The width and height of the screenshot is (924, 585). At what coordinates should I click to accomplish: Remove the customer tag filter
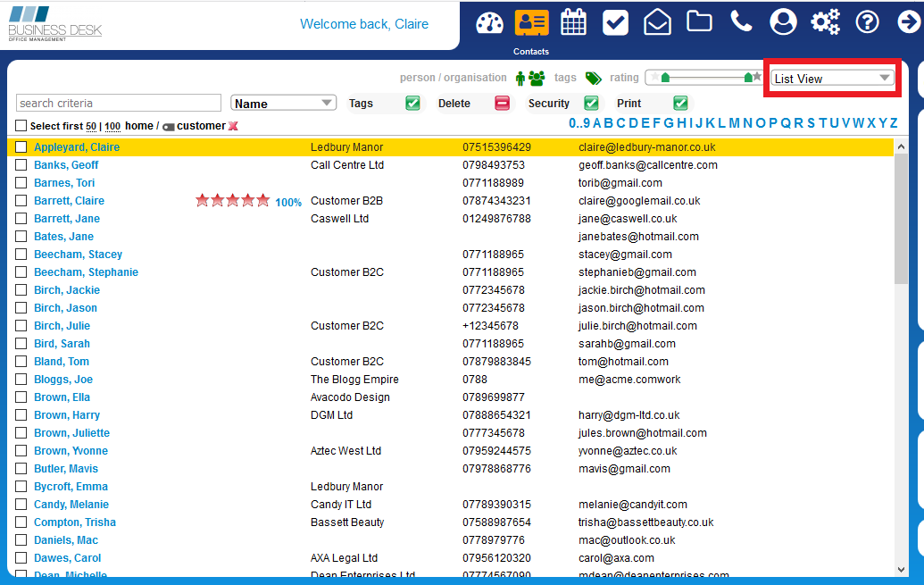[x=233, y=126]
